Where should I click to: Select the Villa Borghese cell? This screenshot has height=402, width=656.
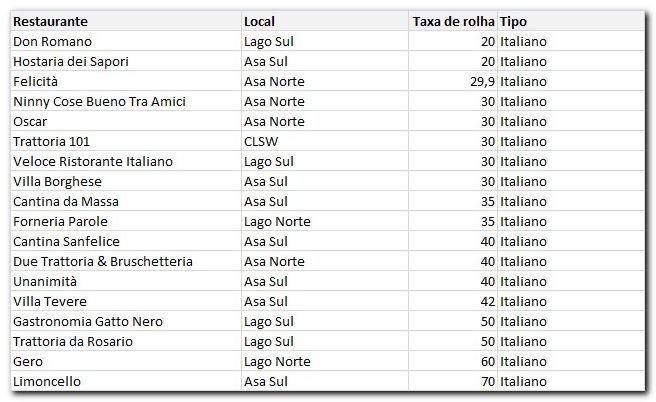tap(57, 181)
